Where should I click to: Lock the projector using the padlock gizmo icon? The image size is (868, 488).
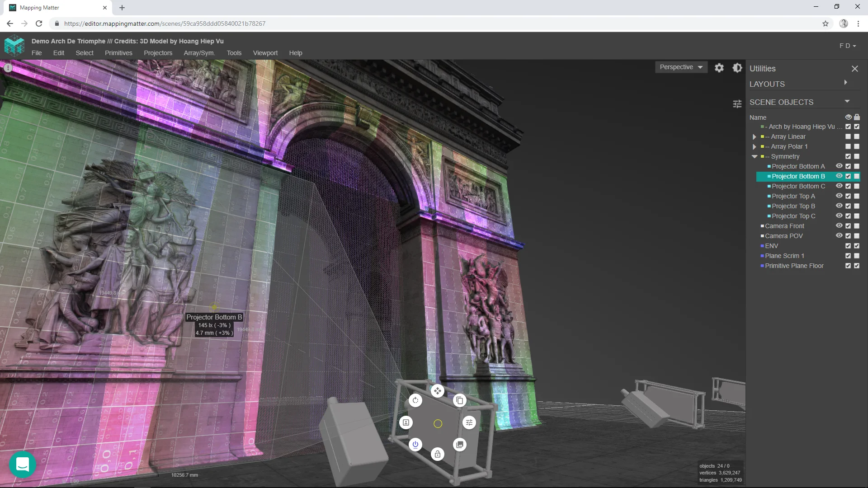[x=437, y=454]
